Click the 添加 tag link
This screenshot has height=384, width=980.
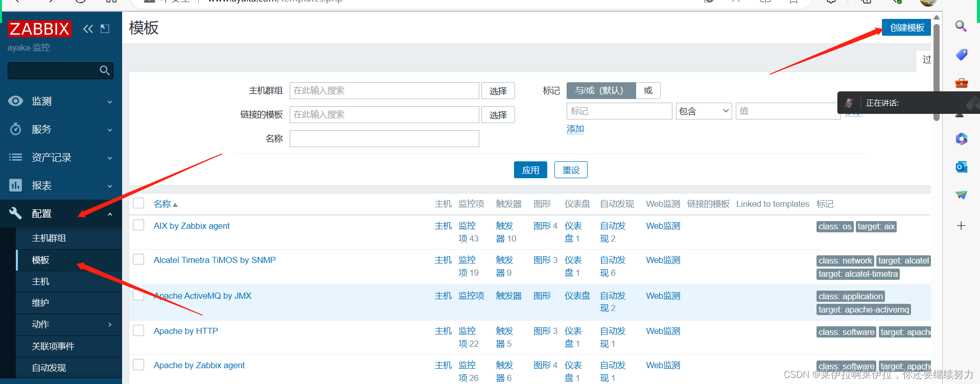575,129
